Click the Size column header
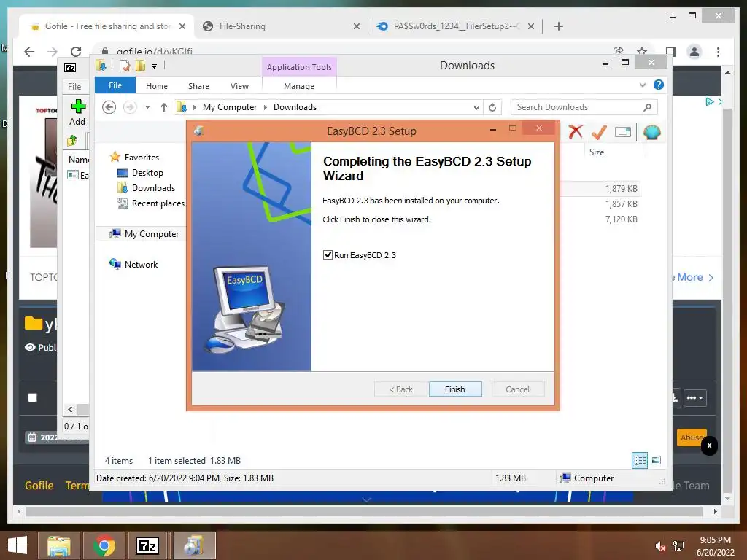The width and height of the screenshot is (747, 560). point(597,152)
